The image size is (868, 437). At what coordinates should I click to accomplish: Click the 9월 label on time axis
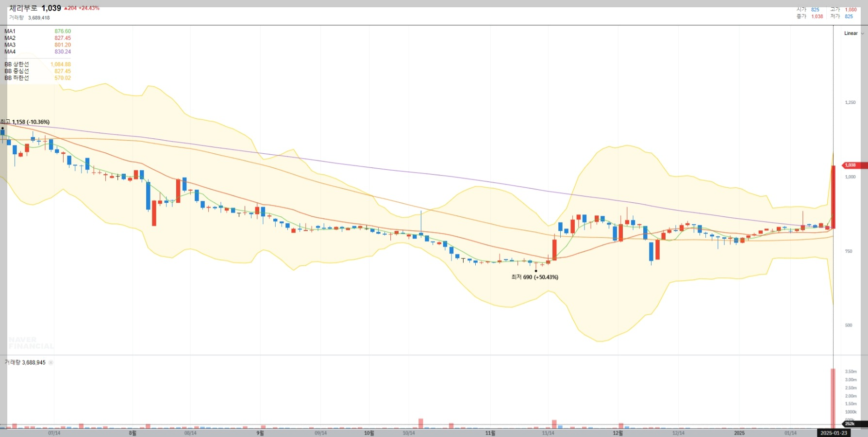click(x=260, y=433)
